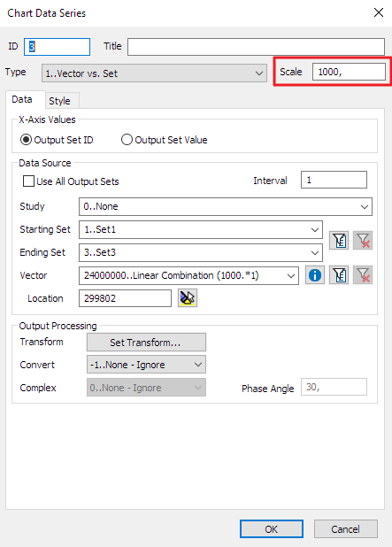Click the clear set filter icon beside Starting Set

click(x=363, y=241)
